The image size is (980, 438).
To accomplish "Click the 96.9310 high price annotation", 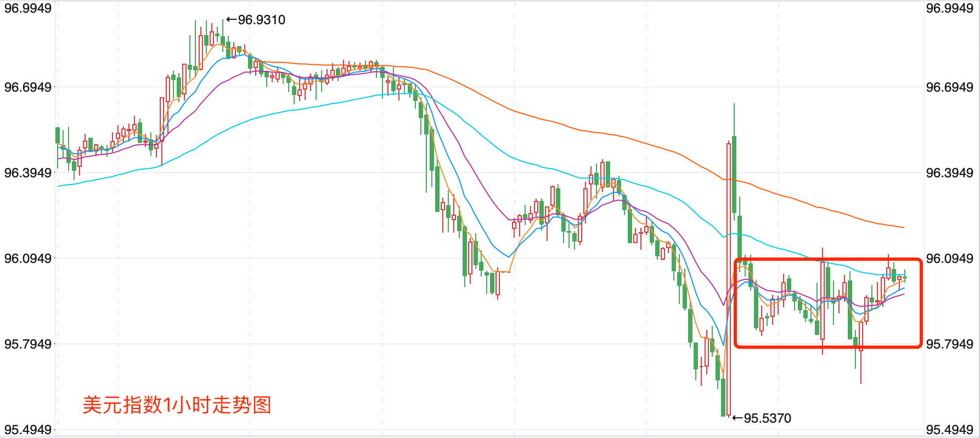I will [256, 20].
